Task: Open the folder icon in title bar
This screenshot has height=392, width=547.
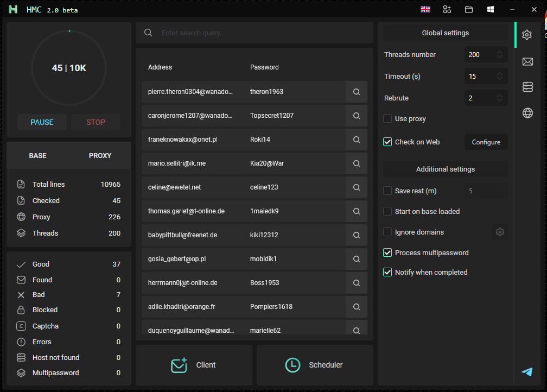Action: click(x=469, y=9)
